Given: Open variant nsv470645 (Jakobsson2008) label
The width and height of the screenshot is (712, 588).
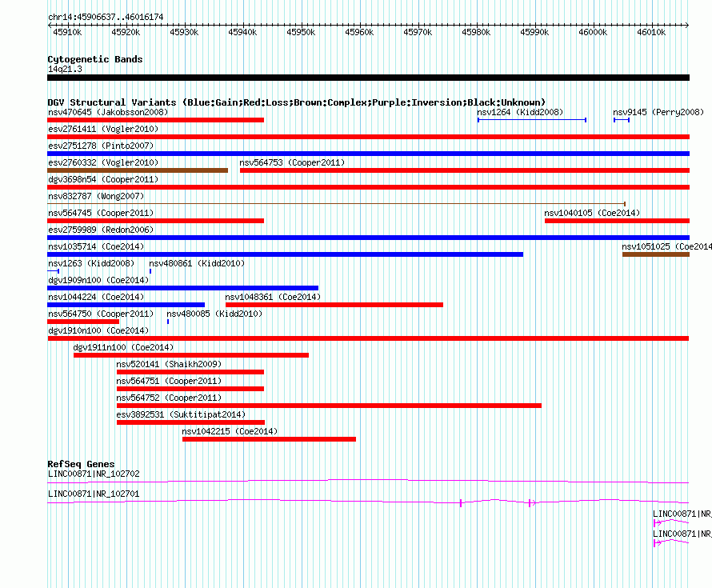Looking at the screenshot, I should [x=108, y=112].
